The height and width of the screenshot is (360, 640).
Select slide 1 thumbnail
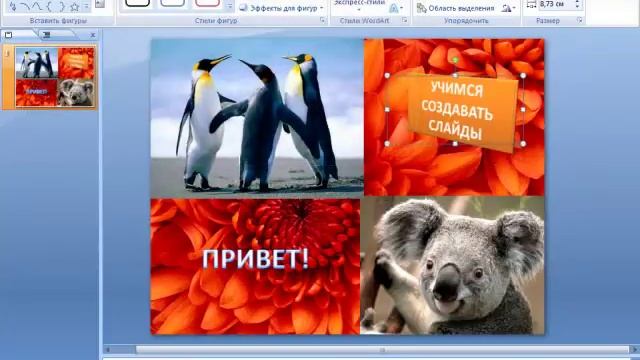point(55,77)
